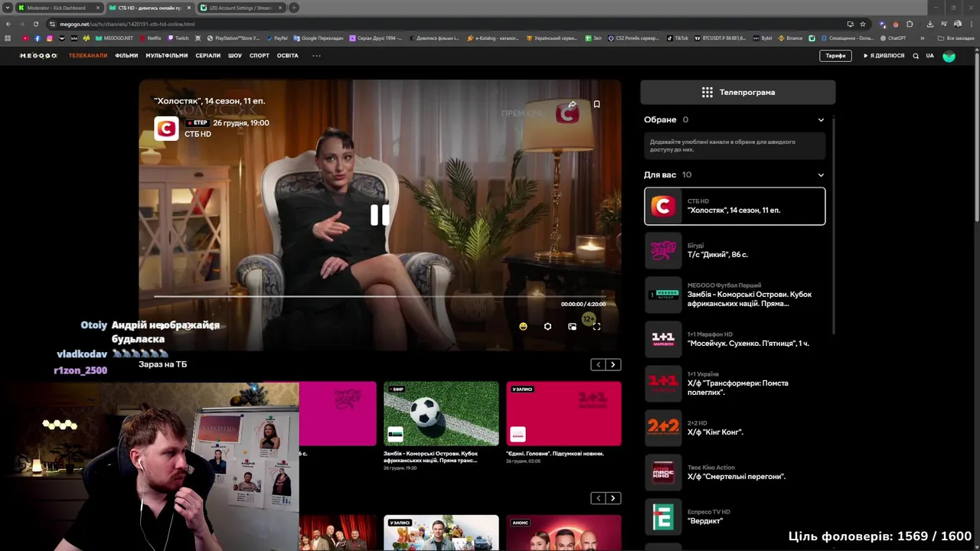Open the tab search dropdown arrow
This screenshot has height=551, width=980.
(x=7, y=8)
